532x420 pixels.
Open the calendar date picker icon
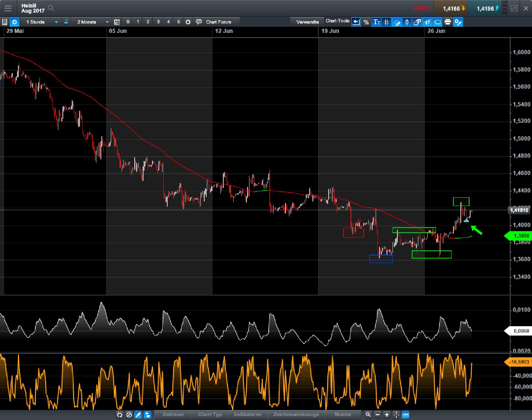coord(117,22)
